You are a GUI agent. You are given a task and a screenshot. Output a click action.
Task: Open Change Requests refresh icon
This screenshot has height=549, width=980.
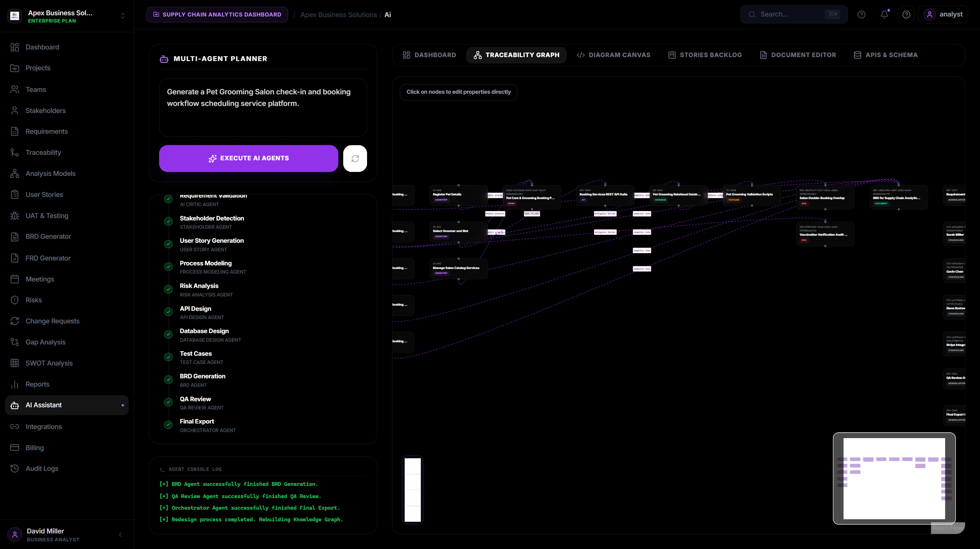(x=14, y=321)
